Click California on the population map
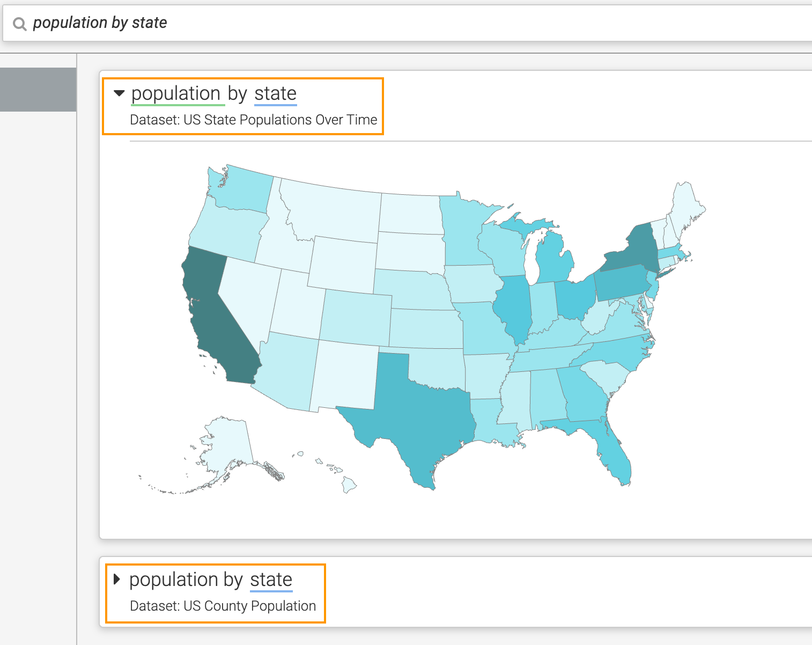812x645 pixels. tap(215, 317)
